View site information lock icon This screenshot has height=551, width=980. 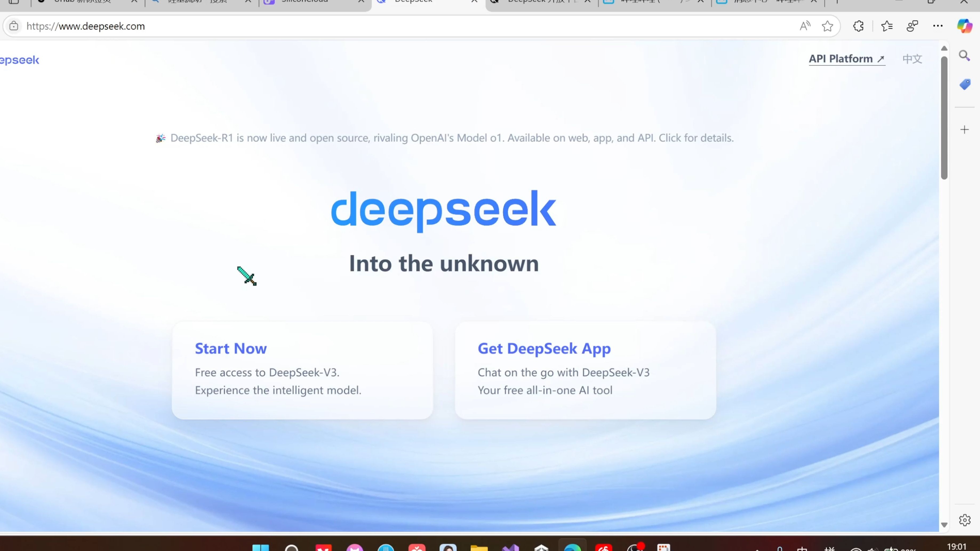point(14,26)
